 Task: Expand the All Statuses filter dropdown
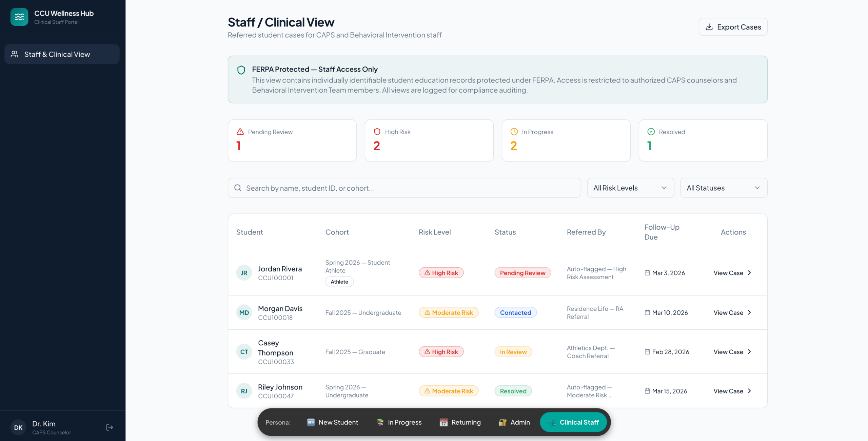724,188
